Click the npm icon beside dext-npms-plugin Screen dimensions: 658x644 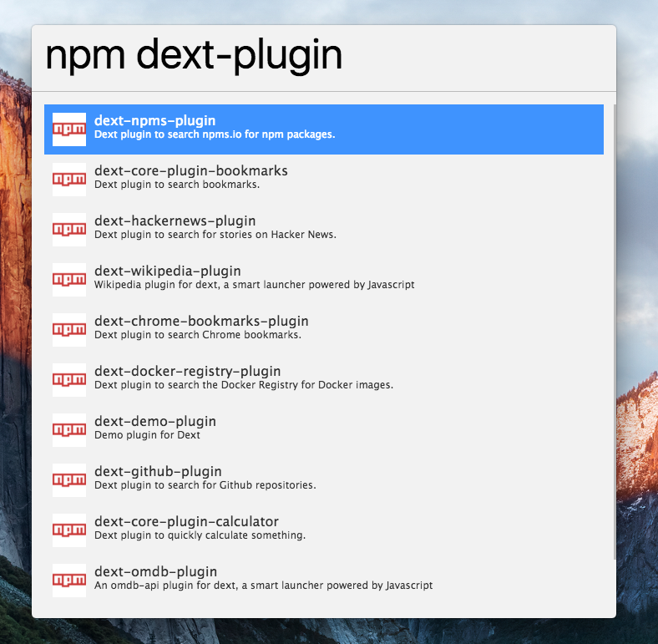pyautogui.click(x=69, y=129)
